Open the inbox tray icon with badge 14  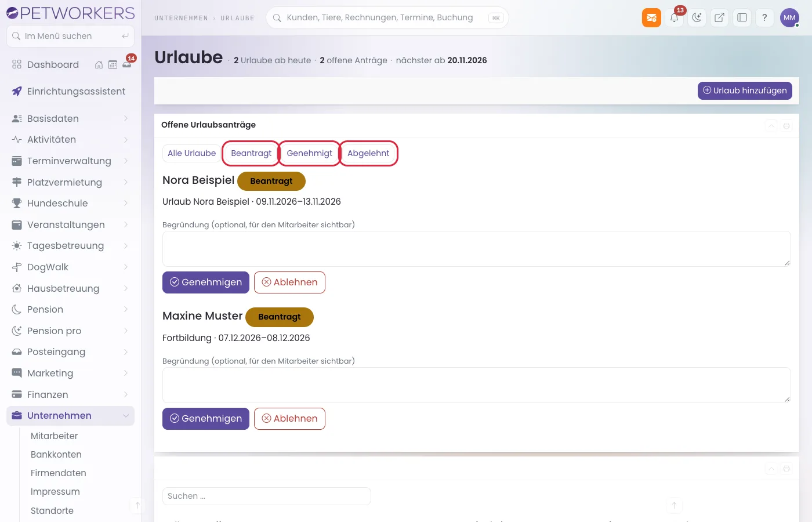[x=127, y=64]
